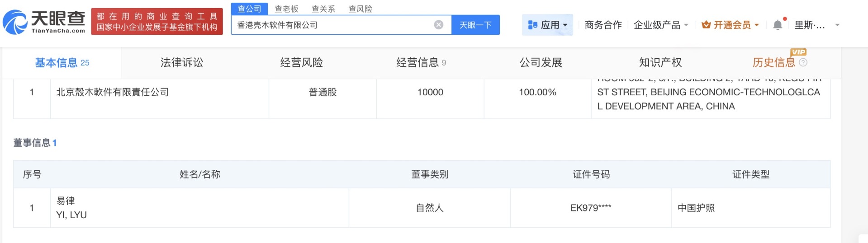This screenshot has height=243, width=868.
Task: Click the 董事类别 column header
Action: click(x=430, y=174)
